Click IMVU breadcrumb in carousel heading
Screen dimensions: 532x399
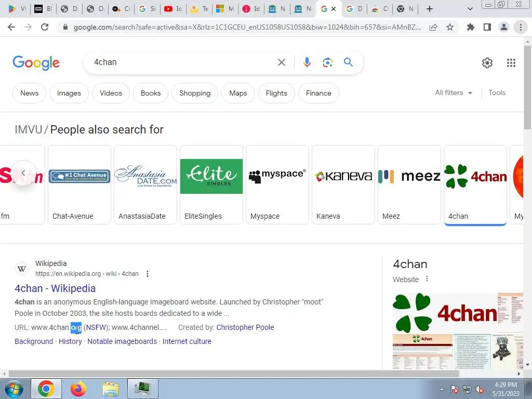29,129
